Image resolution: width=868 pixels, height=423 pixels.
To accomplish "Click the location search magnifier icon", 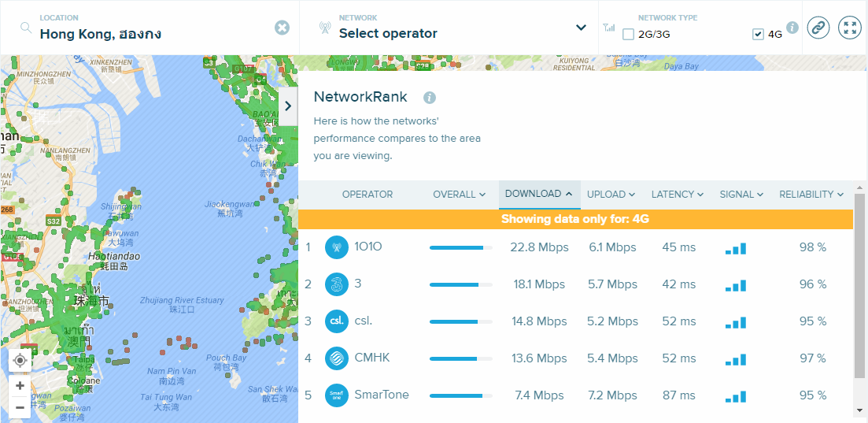I will click(25, 27).
